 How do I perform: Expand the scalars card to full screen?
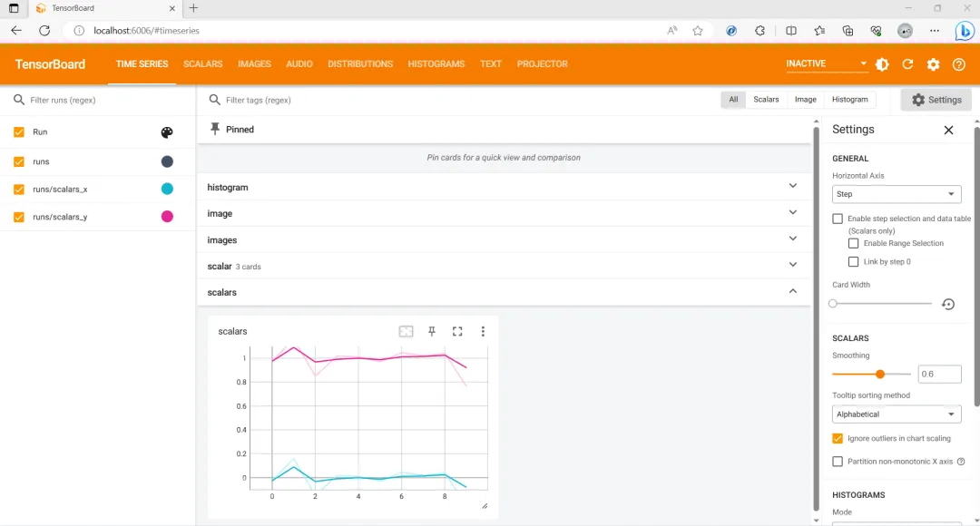(457, 331)
